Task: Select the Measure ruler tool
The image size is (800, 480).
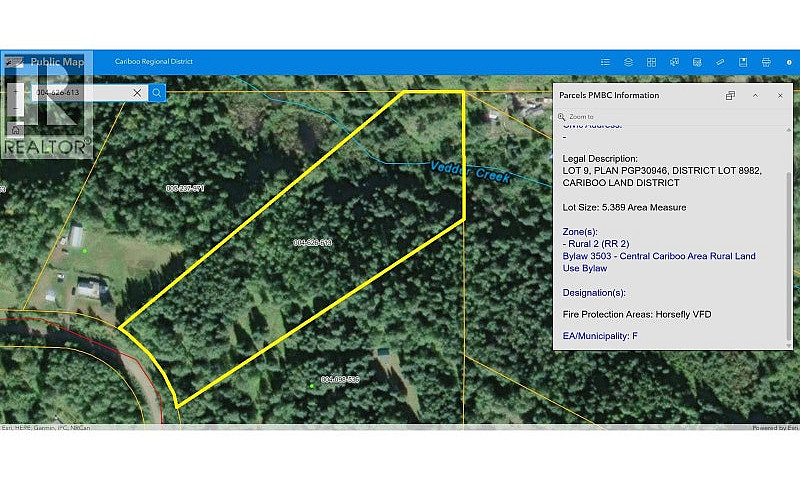Action: tap(720, 62)
